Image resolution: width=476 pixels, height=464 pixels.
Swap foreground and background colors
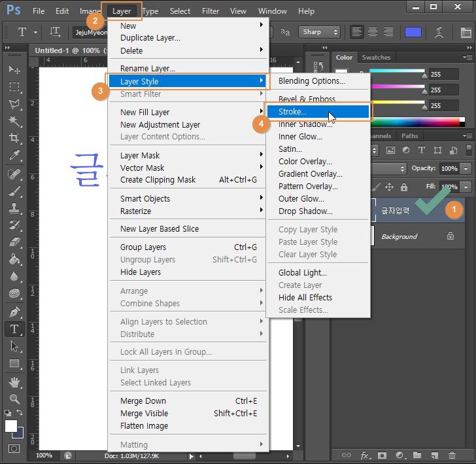[20, 412]
